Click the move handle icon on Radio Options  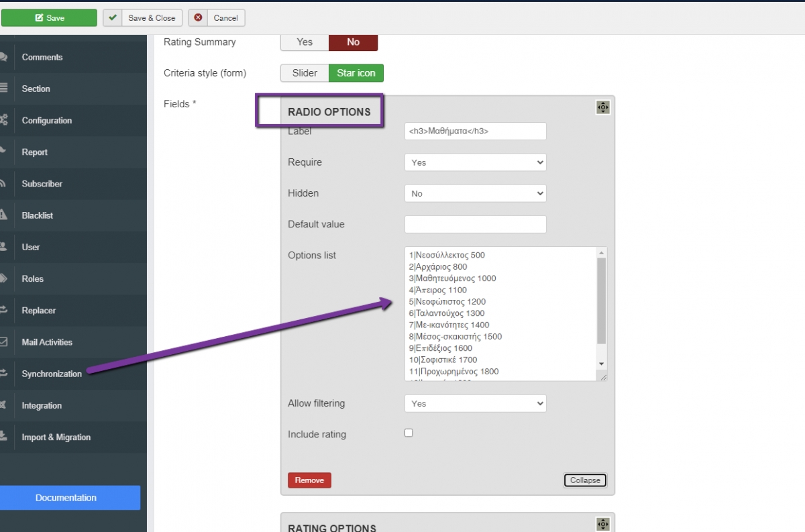602,107
